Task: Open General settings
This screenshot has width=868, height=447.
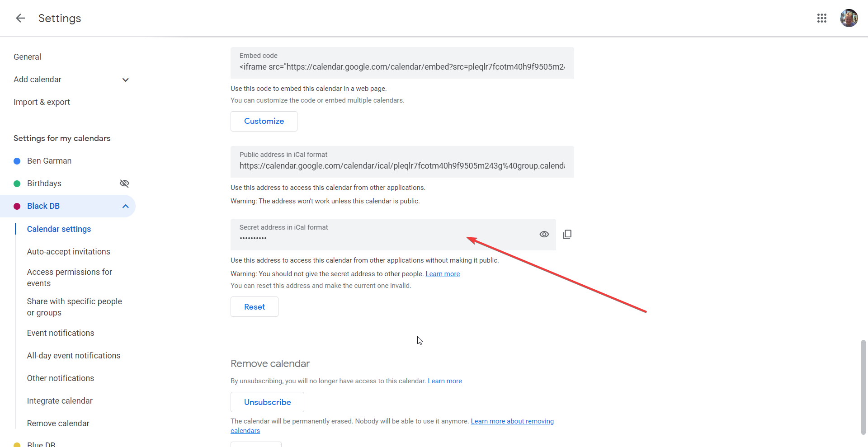Action: [27, 57]
